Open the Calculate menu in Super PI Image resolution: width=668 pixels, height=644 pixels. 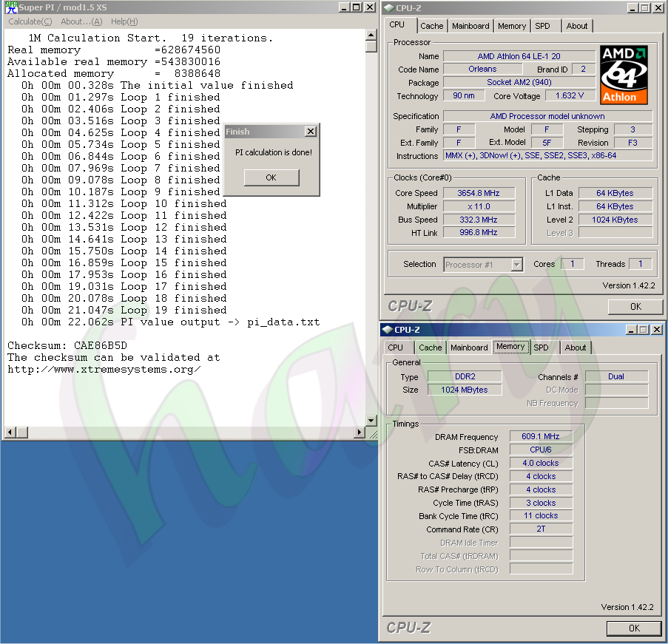coord(30,21)
